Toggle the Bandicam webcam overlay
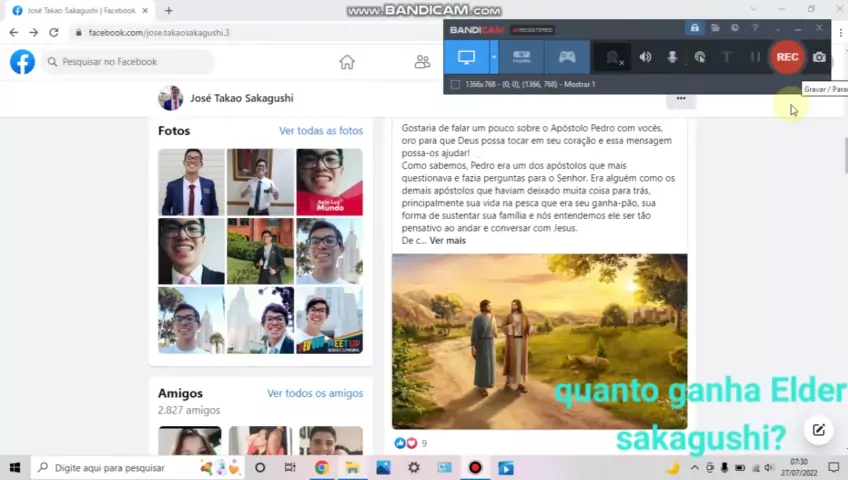The image size is (848, 480). point(614,58)
